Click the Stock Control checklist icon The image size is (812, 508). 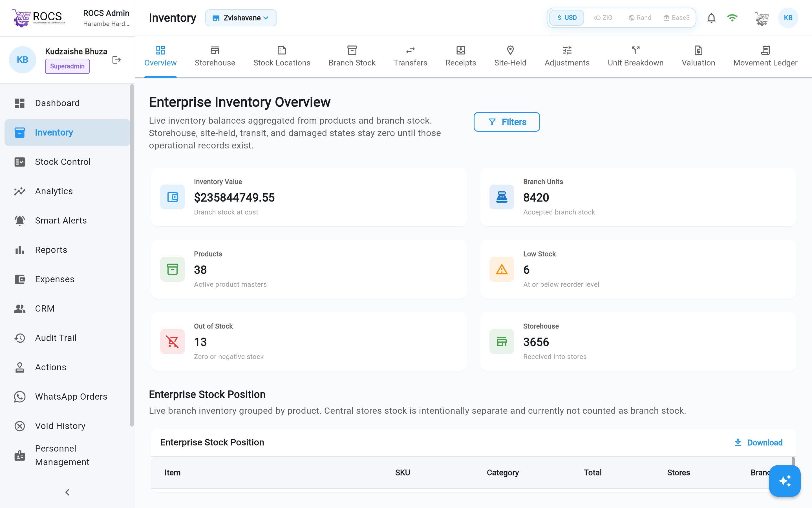[x=20, y=162]
